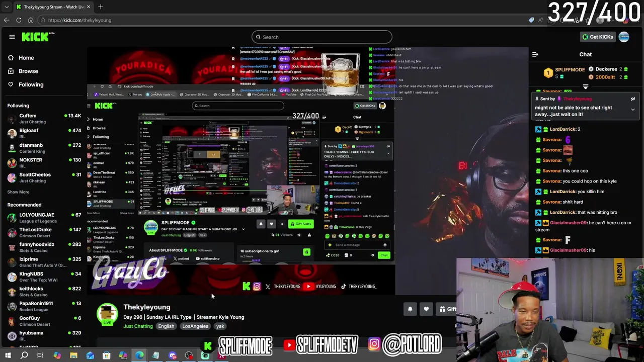The image size is (644, 362).
Task: Open ScottCheetos channel in Following list
Action: click(x=44, y=177)
